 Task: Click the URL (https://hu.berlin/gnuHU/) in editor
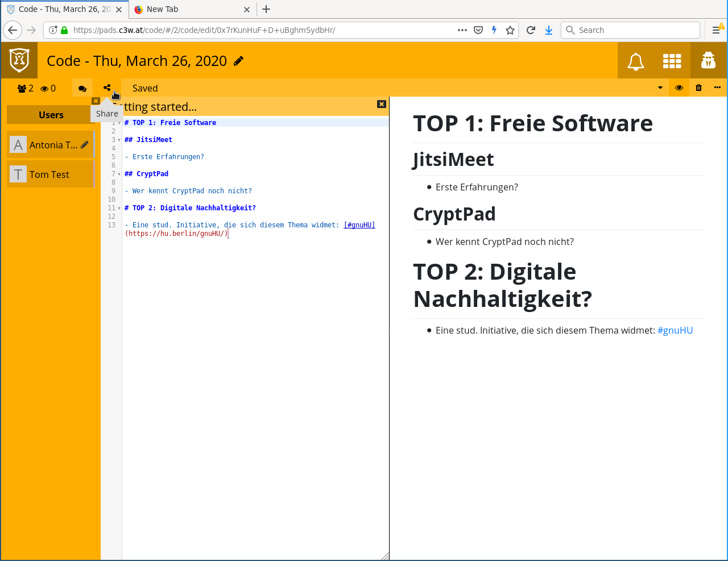[x=176, y=234]
